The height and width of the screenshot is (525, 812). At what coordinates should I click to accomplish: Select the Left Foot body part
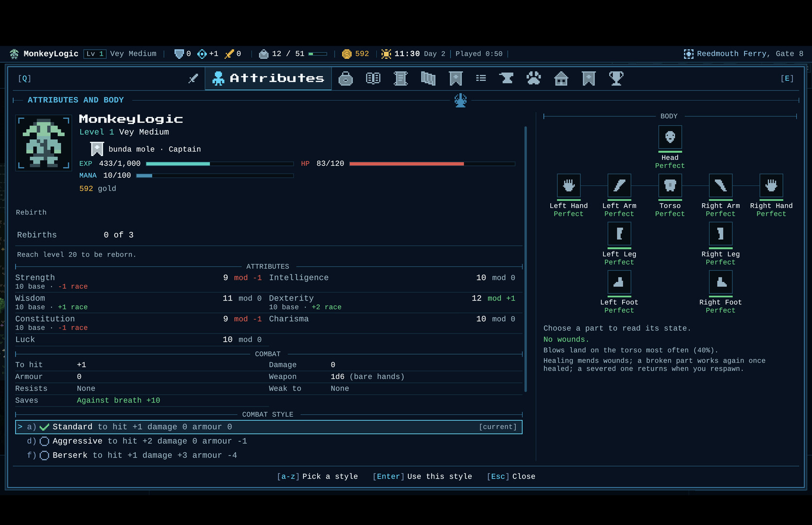[619, 282]
